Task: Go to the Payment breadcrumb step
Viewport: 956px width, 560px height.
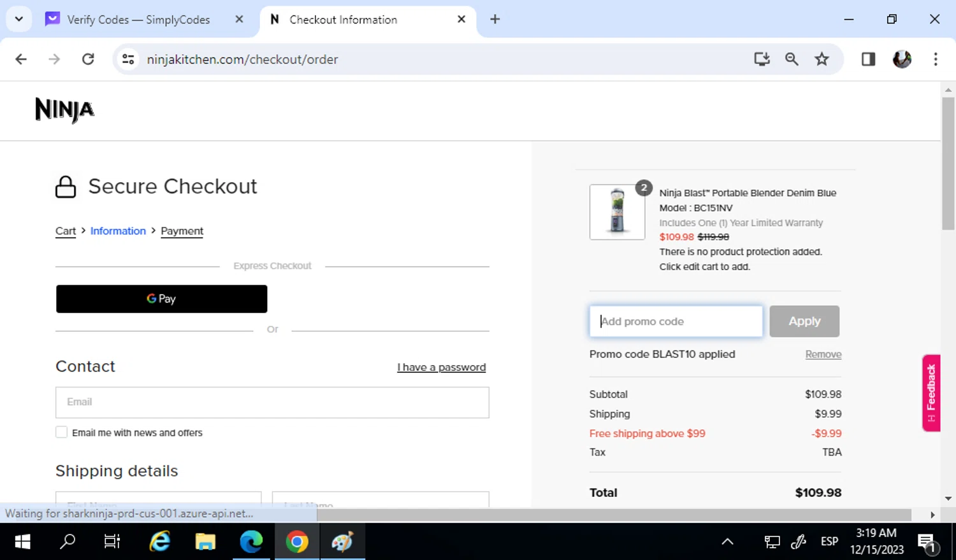Action: [x=182, y=231]
